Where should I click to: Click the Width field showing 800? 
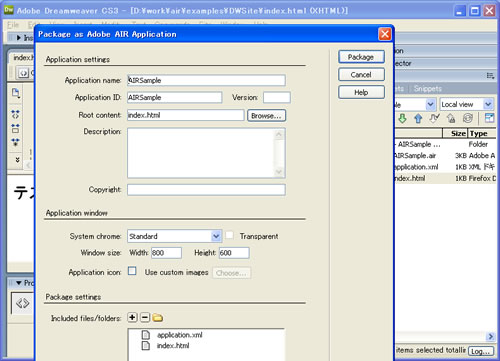pyautogui.click(x=166, y=253)
